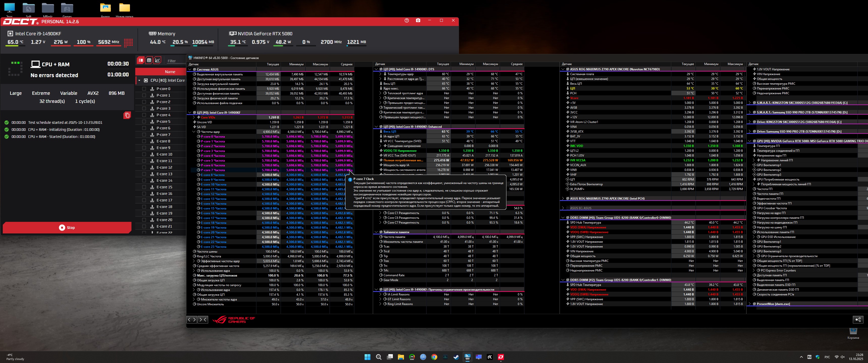
Task: Open the OCCT help question-mark icon
Action: (x=406, y=20)
